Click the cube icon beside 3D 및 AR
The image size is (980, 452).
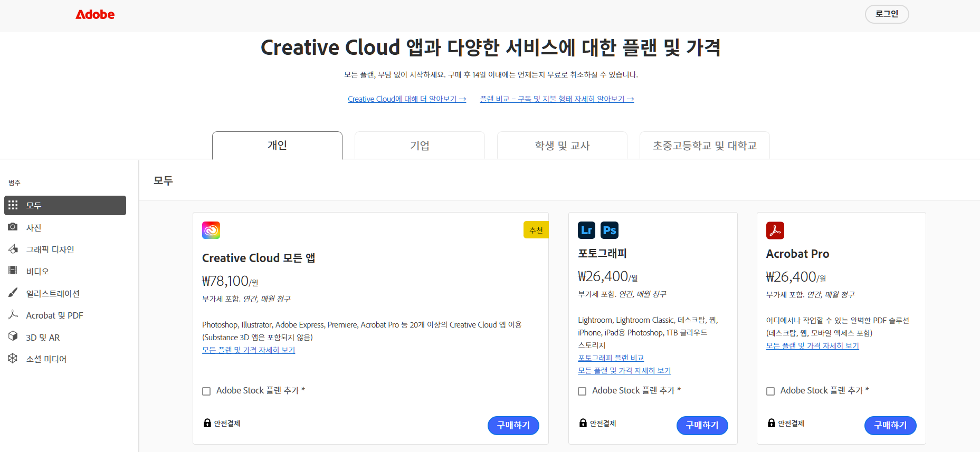click(13, 336)
